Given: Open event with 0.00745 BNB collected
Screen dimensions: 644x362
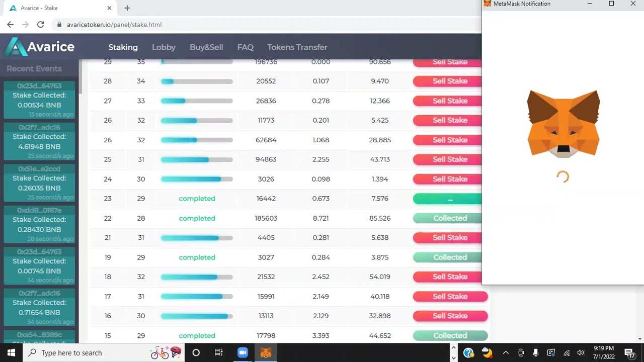Looking at the screenshot, I should point(39,266).
